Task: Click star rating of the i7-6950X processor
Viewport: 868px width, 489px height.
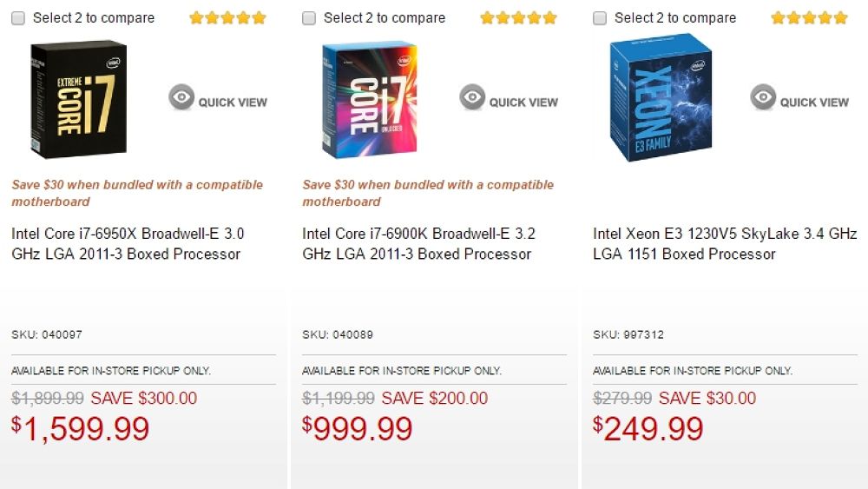Action: [227, 17]
